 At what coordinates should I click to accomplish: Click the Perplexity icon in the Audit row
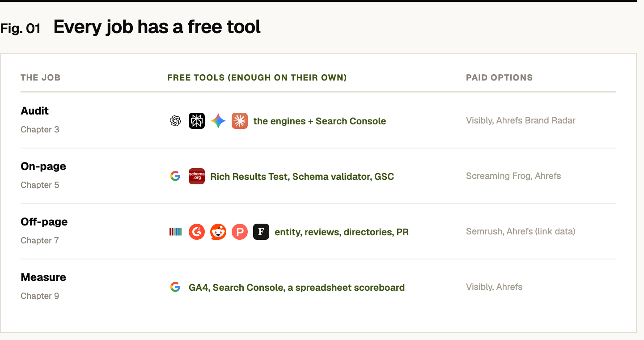click(x=197, y=121)
